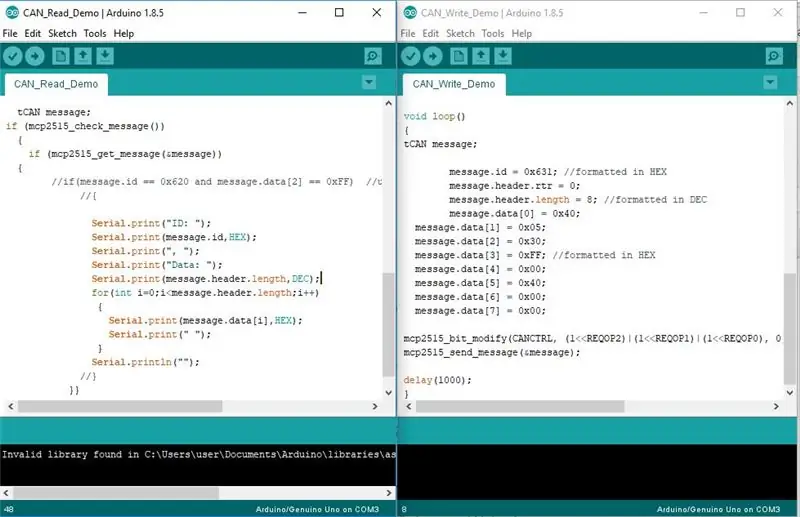Image resolution: width=800 pixels, height=517 pixels.
Task: Click CAN_Read_Demo console horizontal scrollbar thumb
Action: click(116, 493)
